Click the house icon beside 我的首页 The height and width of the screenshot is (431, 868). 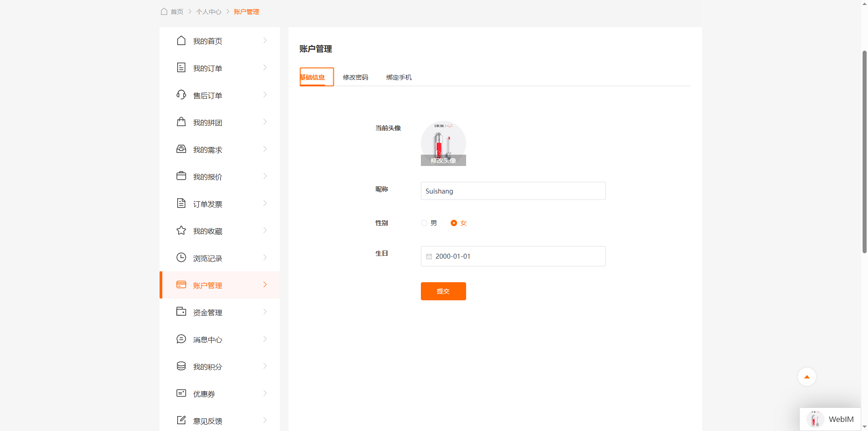click(181, 41)
